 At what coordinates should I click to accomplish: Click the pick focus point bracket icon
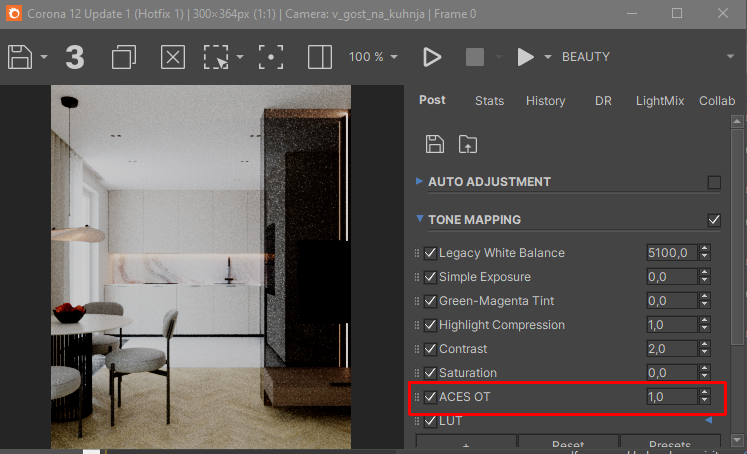click(x=271, y=57)
